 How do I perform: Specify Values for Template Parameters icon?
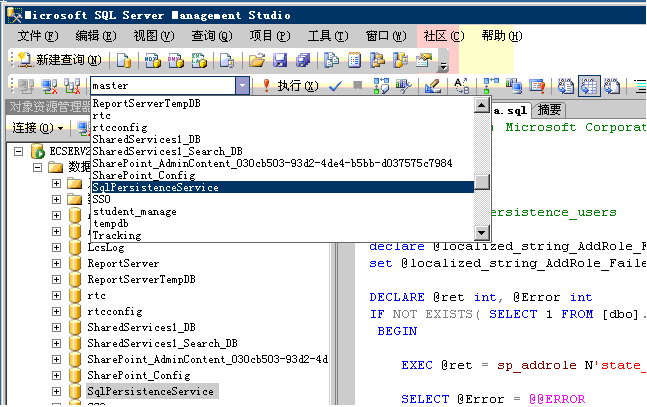461,86
